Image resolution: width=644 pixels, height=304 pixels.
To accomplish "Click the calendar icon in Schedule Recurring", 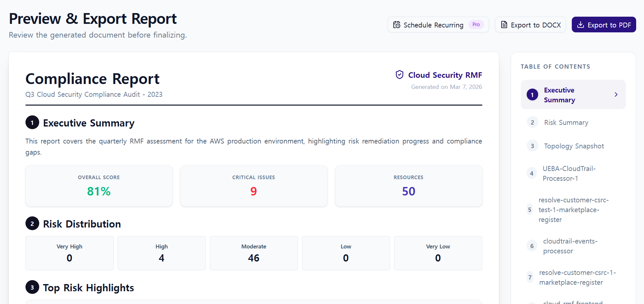I will coord(397,25).
